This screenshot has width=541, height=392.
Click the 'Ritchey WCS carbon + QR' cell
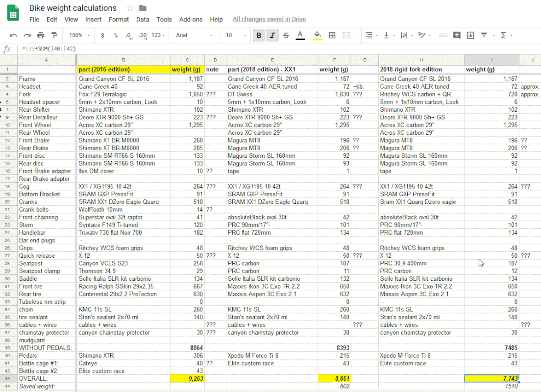[x=421, y=94]
